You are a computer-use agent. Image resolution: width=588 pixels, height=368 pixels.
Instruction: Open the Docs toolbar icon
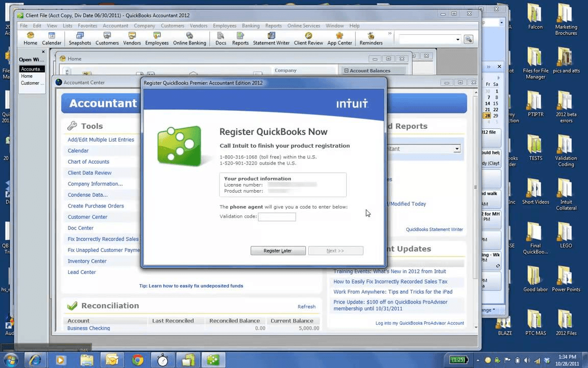click(x=220, y=39)
